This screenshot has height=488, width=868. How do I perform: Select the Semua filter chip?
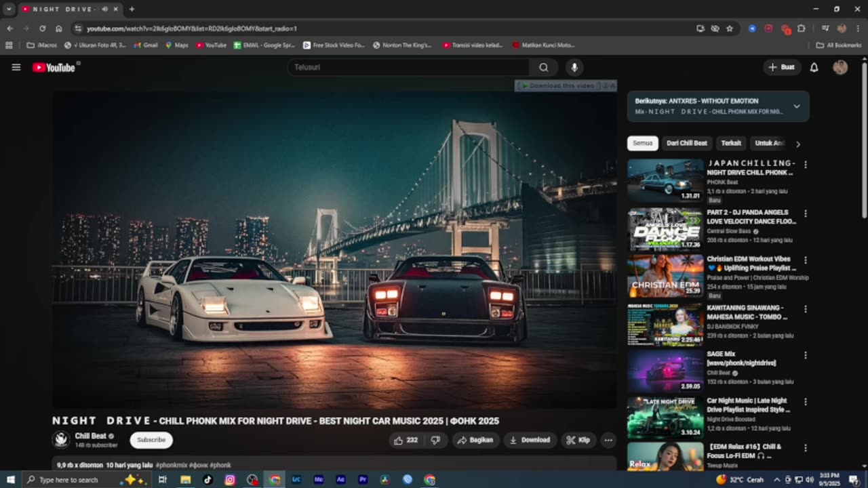tap(642, 143)
